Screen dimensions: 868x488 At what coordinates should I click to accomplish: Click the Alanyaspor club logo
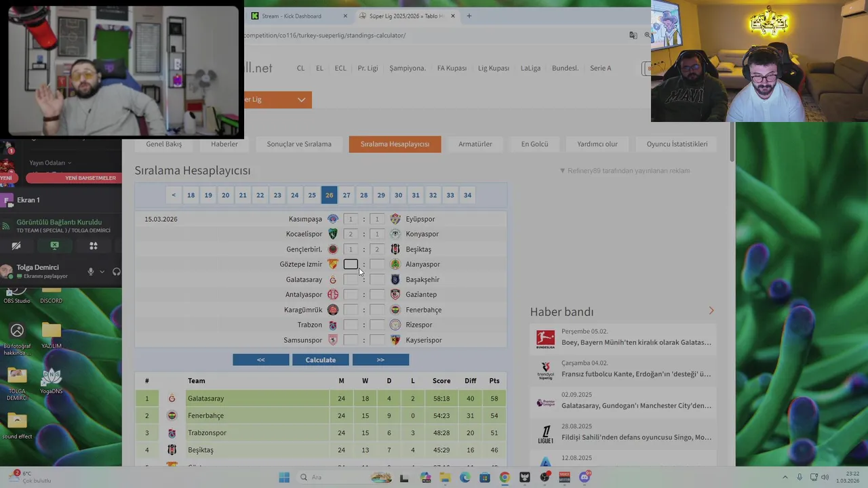[x=395, y=264]
